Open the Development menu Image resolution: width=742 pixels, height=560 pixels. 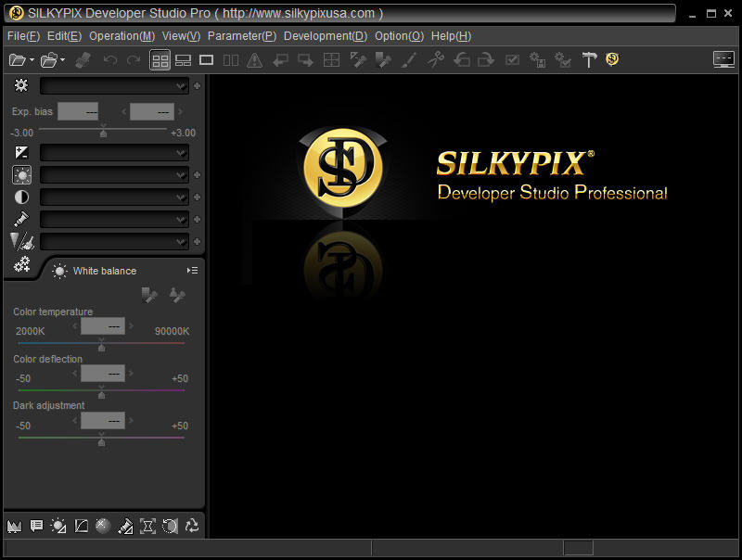click(x=326, y=36)
